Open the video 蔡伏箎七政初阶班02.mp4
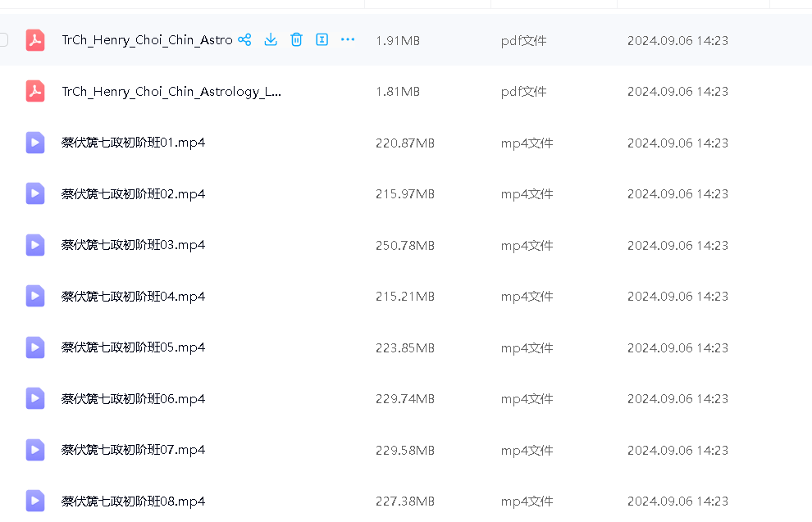 [x=133, y=194]
